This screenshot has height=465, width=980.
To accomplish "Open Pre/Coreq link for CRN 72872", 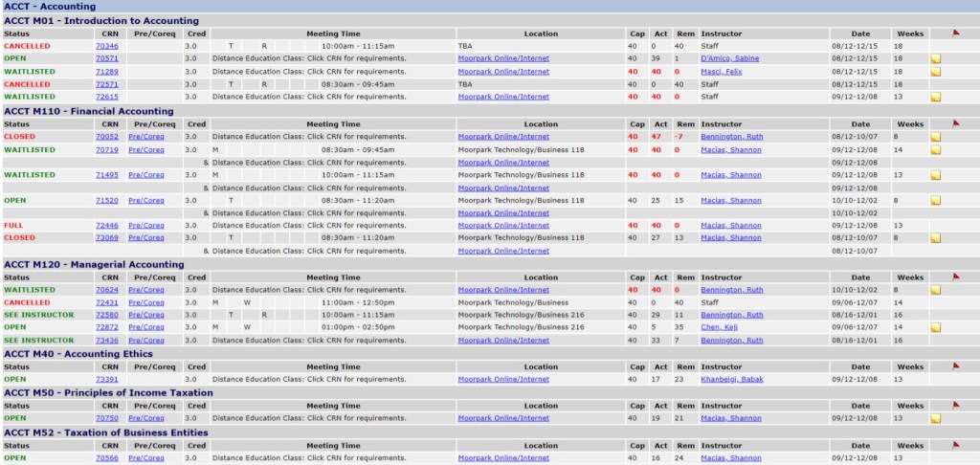I will [x=145, y=327].
